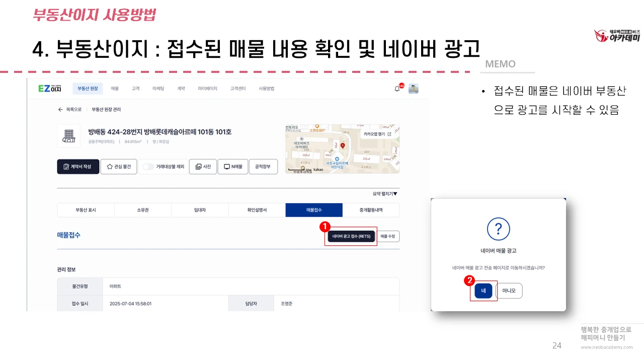Open the 사진 photo button

coord(203,166)
